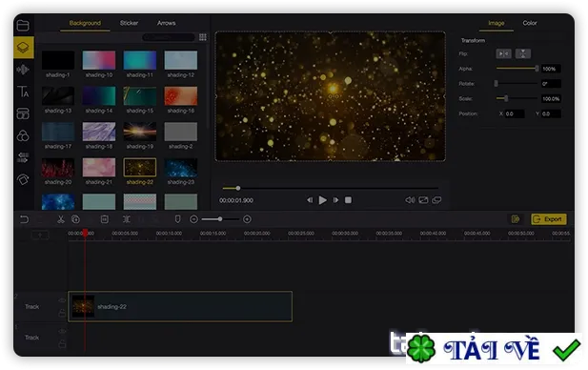Toggle visibility eye of track 1
Viewport: 588px width, 370px height.
click(x=62, y=331)
